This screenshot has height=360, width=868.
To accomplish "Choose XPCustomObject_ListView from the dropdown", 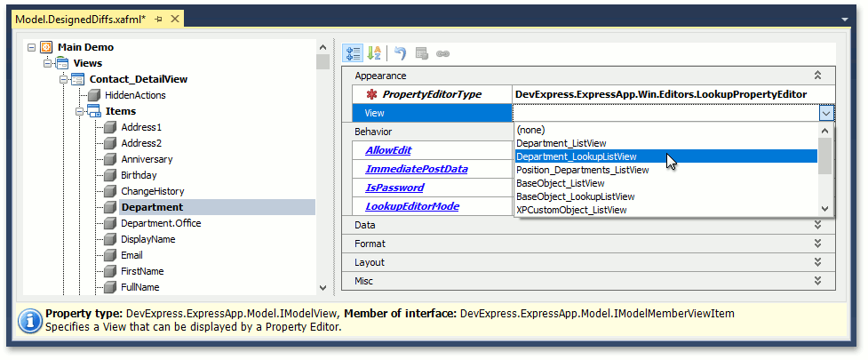I will click(666, 210).
